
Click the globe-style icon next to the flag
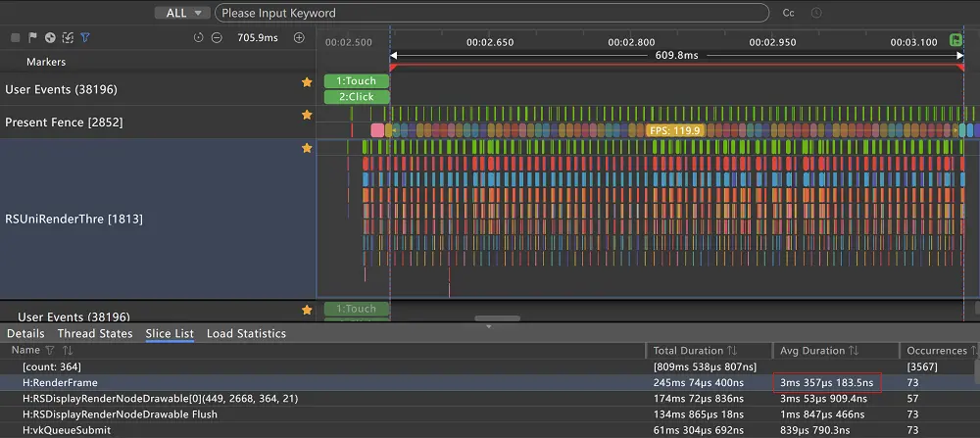pos(50,38)
